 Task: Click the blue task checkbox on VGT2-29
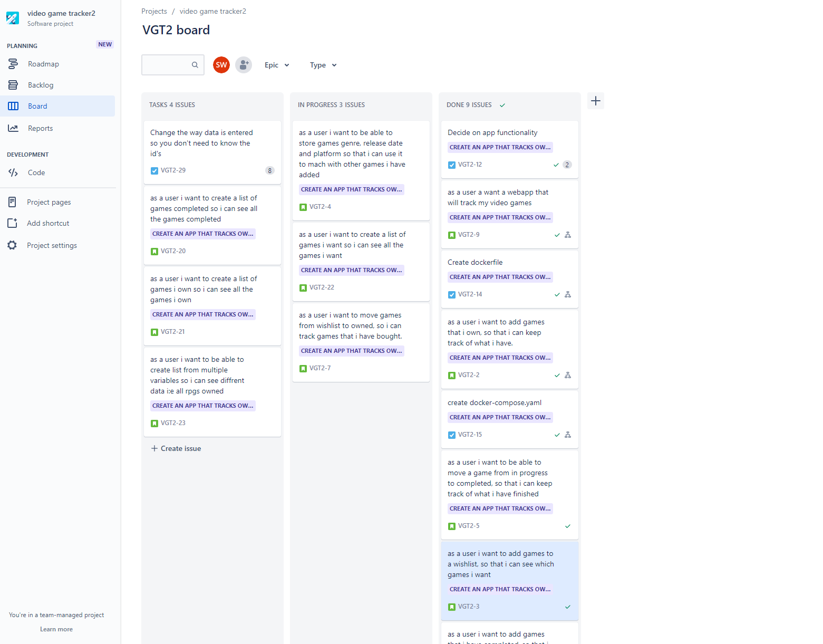point(154,170)
